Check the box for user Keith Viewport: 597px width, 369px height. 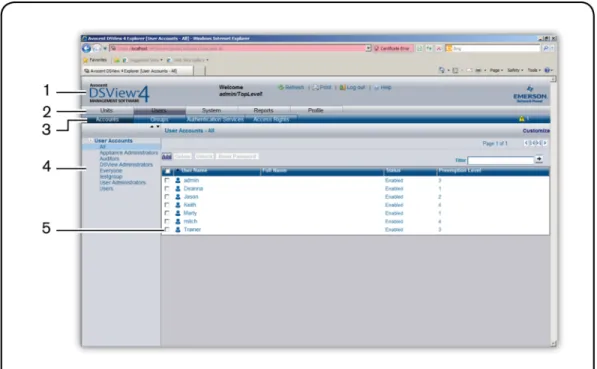click(167, 205)
